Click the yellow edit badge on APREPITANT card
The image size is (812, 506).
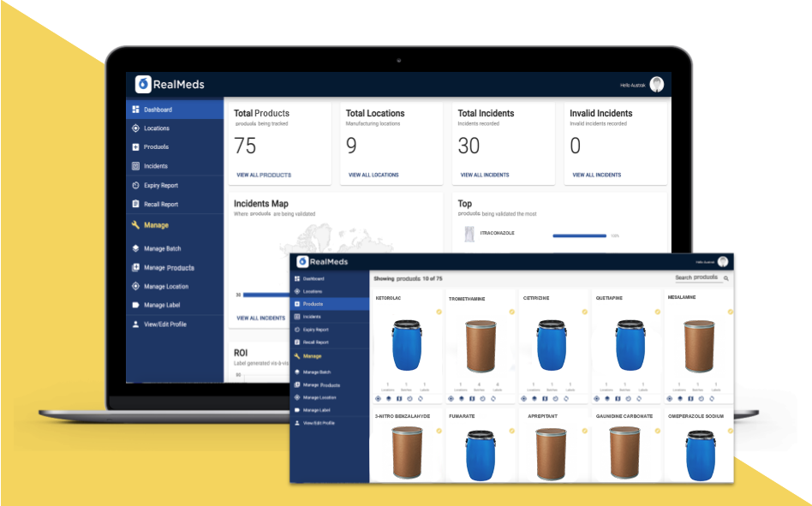tap(585, 431)
